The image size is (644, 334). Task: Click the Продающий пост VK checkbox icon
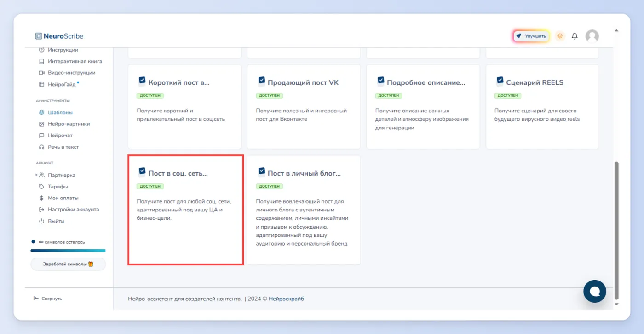coord(261,82)
